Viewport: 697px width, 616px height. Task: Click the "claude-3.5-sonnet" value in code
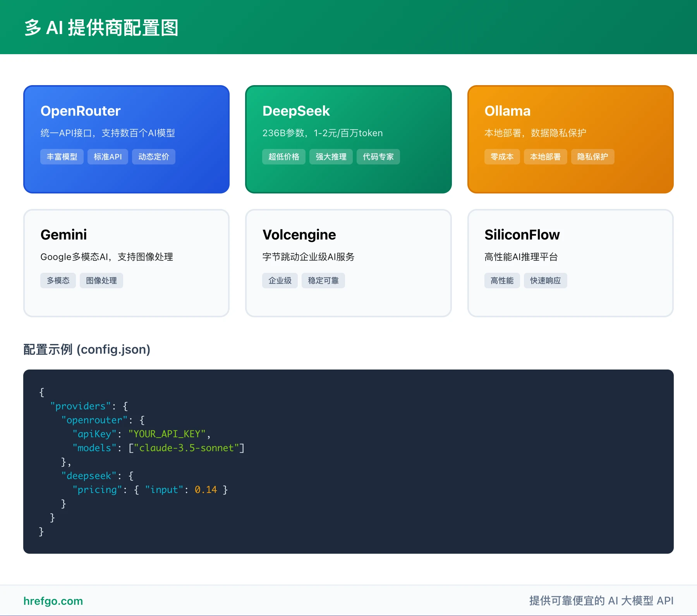(x=186, y=448)
